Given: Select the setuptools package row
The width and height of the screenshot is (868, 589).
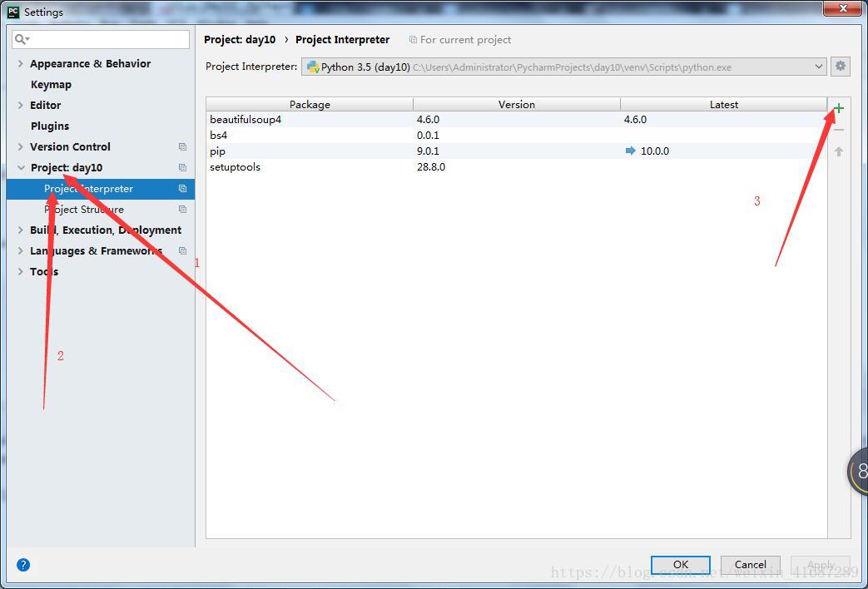Looking at the screenshot, I should (x=517, y=166).
